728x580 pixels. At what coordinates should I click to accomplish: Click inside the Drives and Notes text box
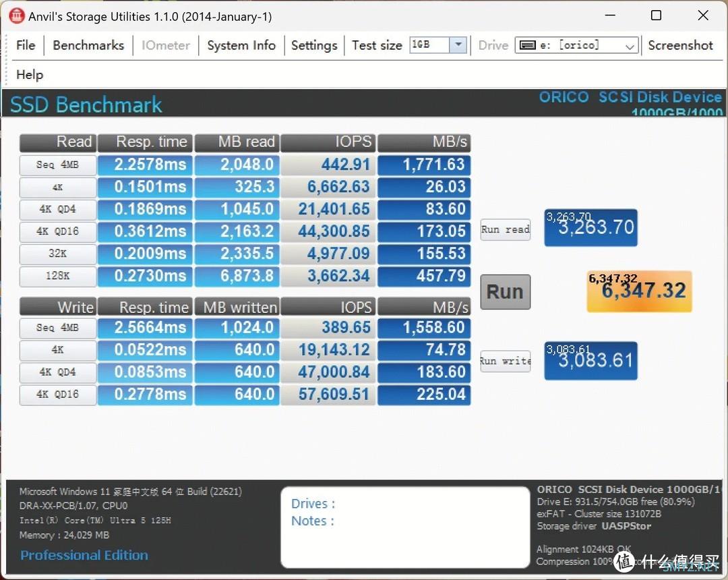tap(405, 527)
